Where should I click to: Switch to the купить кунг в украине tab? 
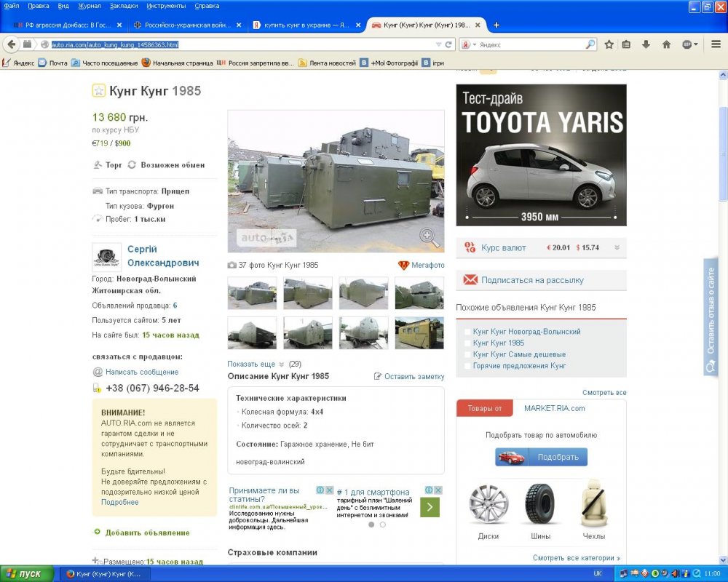(305, 25)
